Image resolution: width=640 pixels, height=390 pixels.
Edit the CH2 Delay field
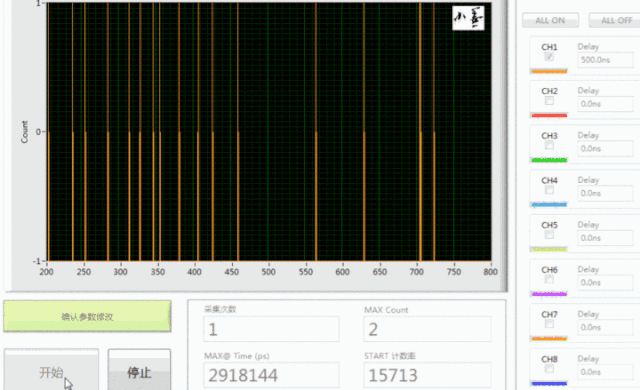tap(605, 104)
